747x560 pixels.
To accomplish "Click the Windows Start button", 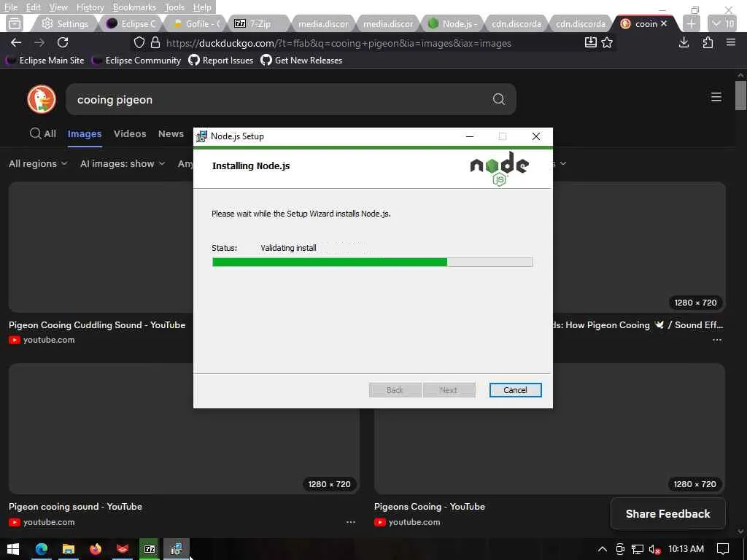I will pos(13,549).
